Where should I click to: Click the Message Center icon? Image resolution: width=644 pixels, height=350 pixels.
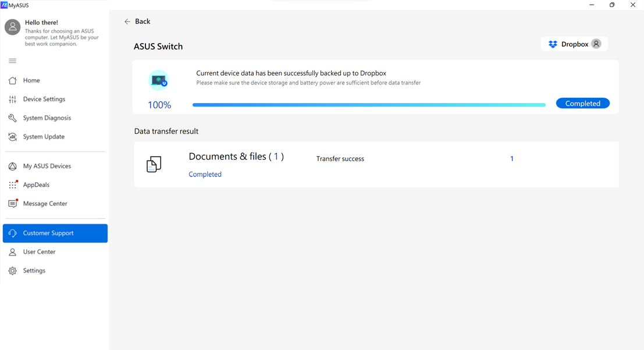pos(12,204)
